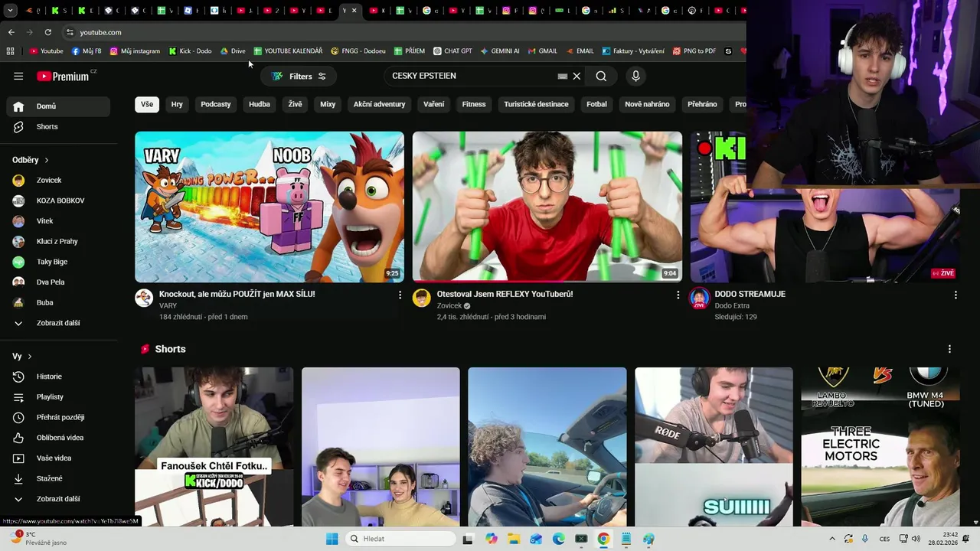Screen dimensions: 980x551
Task: Open the Shorts shelf options menu
Action: (949, 349)
